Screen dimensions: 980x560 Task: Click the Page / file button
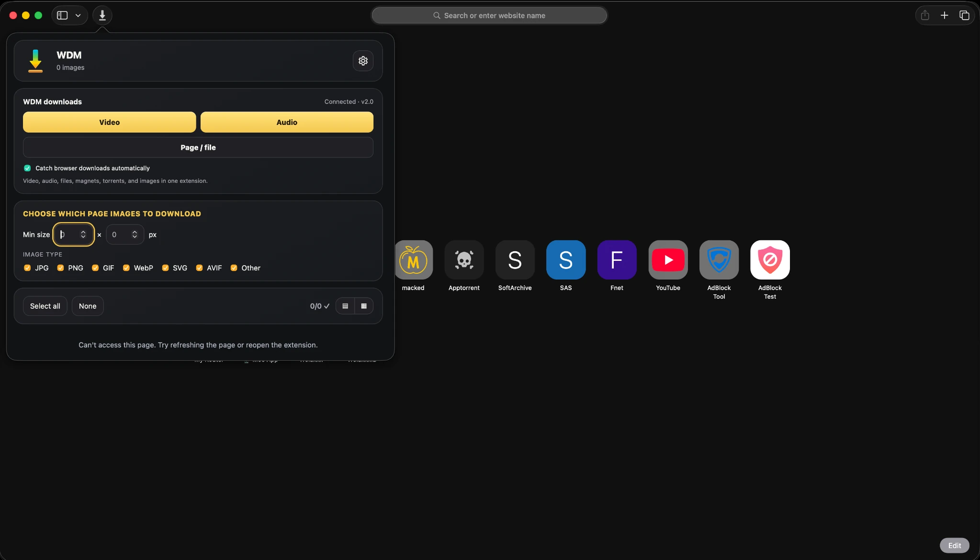click(x=198, y=147)
